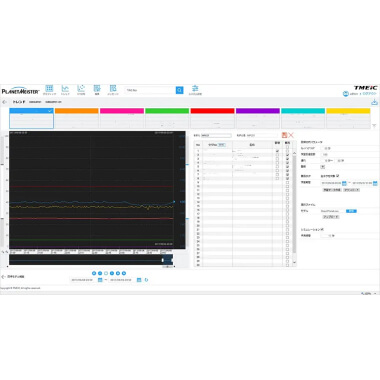Click the red X delete icon above table
This screenshot has width=380, height=380.
tap(291, 135)
